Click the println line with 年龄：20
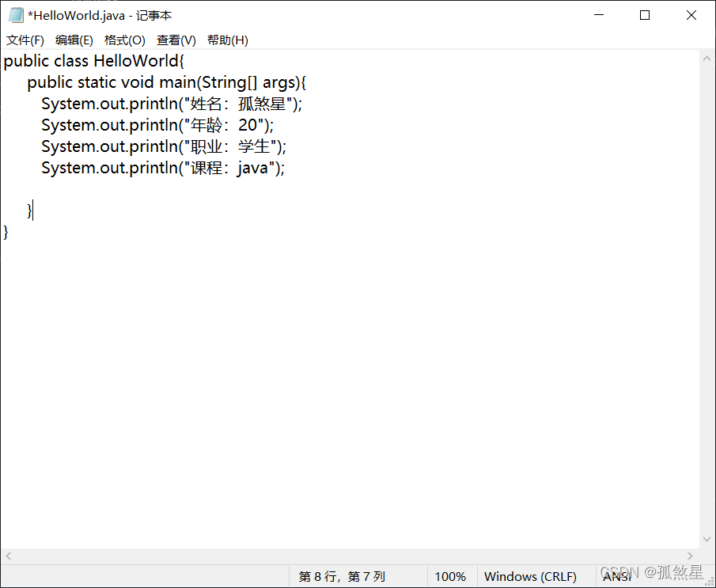The image size is (716, 588). [x=157, y=125]
